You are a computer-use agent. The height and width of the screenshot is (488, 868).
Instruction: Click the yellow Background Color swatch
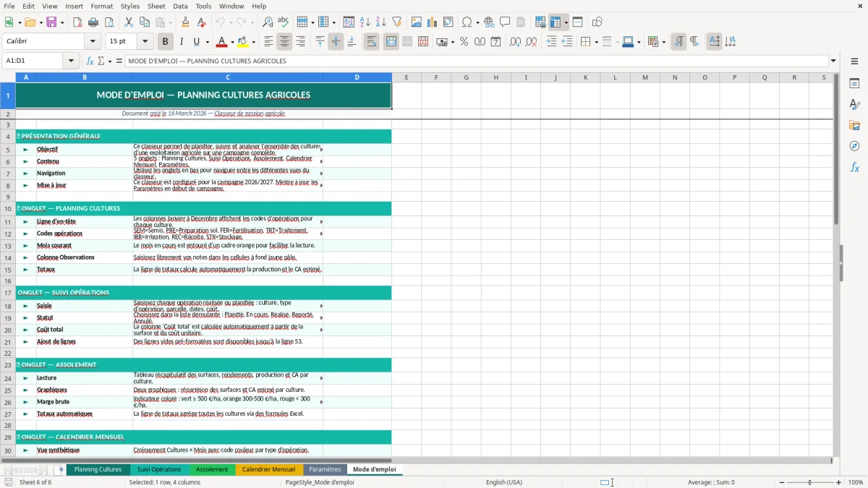[242, 42]
